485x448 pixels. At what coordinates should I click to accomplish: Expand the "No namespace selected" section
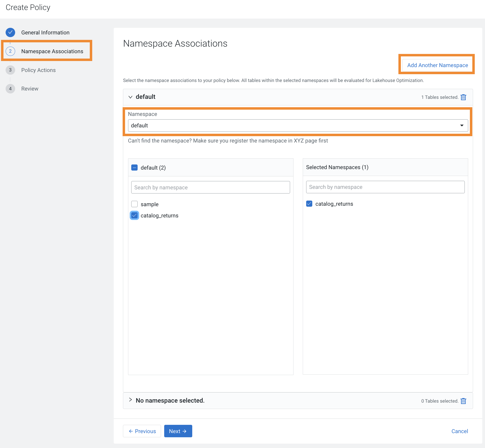131,400
